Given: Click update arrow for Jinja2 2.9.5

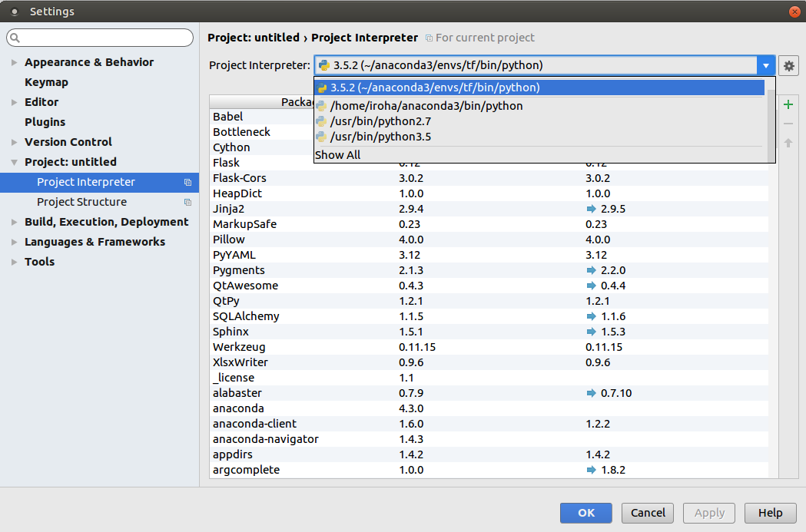Looking at the screenshot, I should [591, 209].
